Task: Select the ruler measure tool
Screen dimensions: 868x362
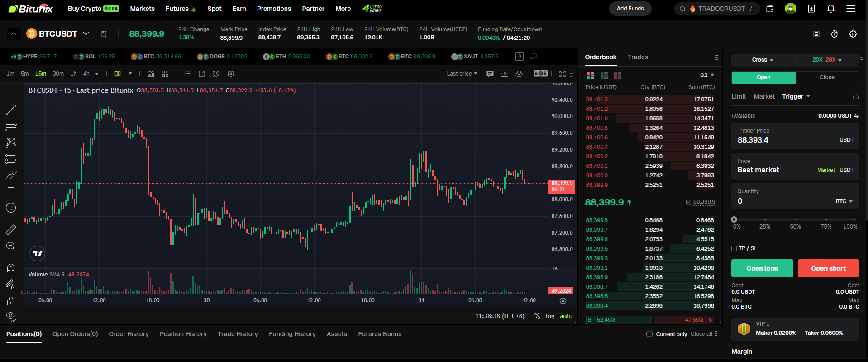Action: tap(11, 230)
